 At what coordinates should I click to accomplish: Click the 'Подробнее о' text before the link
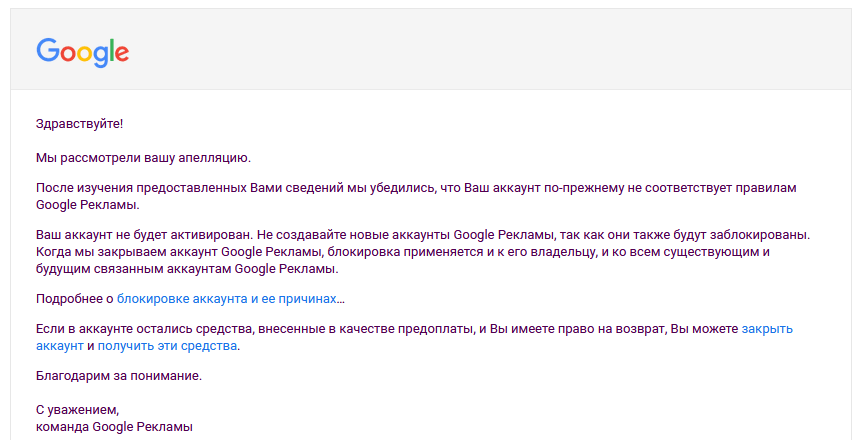pyautogui.click(x=74, y=299)
